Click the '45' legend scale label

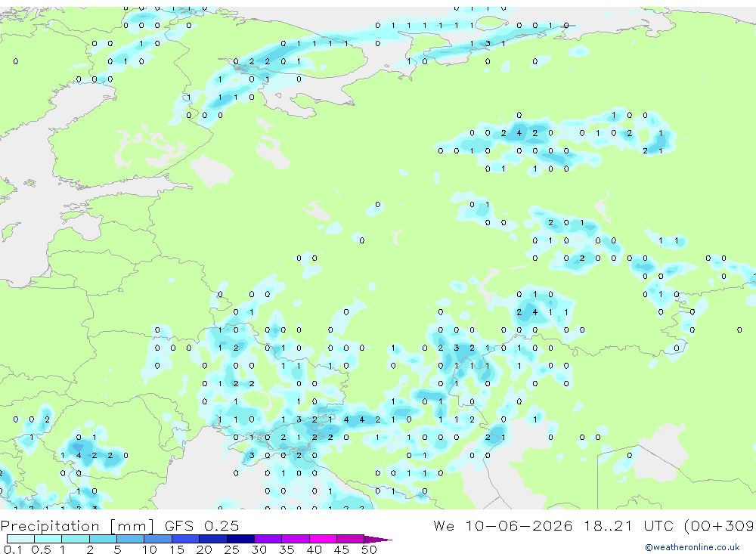coord(342,549)
